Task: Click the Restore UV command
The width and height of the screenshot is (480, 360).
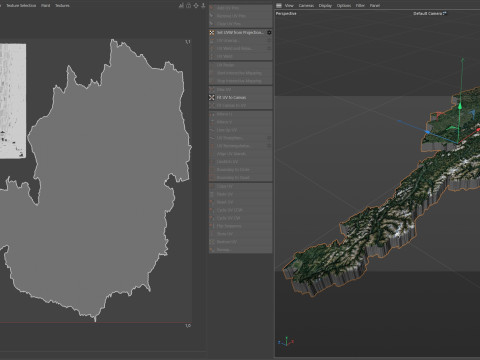Action: [240, 242]
